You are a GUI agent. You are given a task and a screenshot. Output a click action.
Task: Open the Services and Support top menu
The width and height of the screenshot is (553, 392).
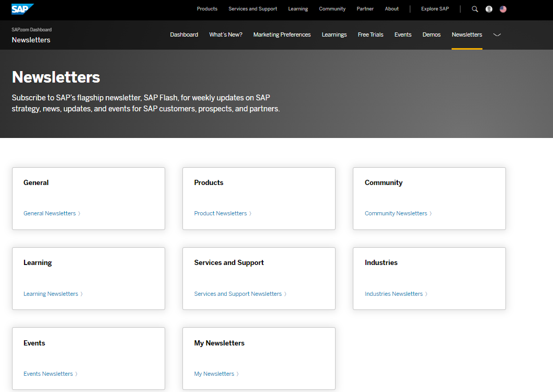252,9
